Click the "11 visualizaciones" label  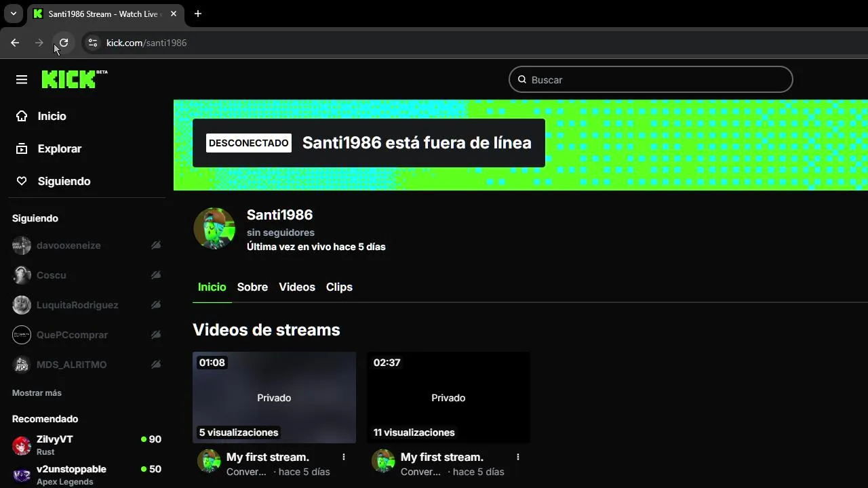pyautogui.click(x=414, y=432)
